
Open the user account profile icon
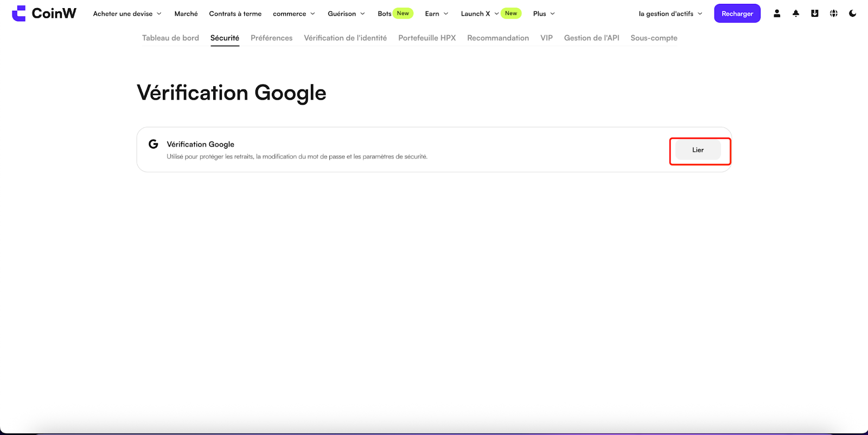tap(777, 14)
